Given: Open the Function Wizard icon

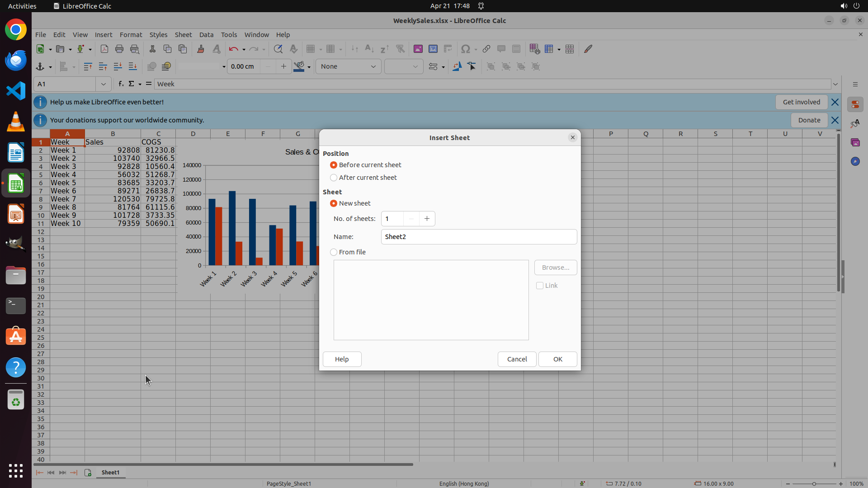Looking at the screenshot, I should click(x=121, y=84).
